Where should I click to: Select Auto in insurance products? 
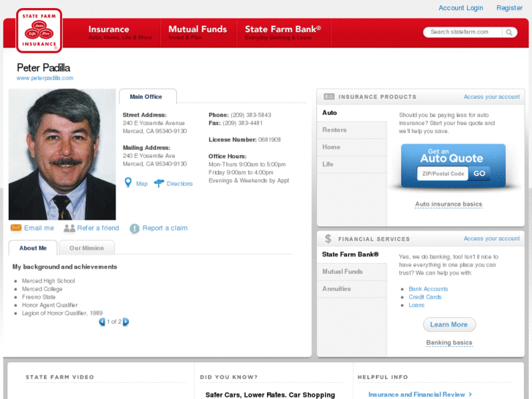352,113
